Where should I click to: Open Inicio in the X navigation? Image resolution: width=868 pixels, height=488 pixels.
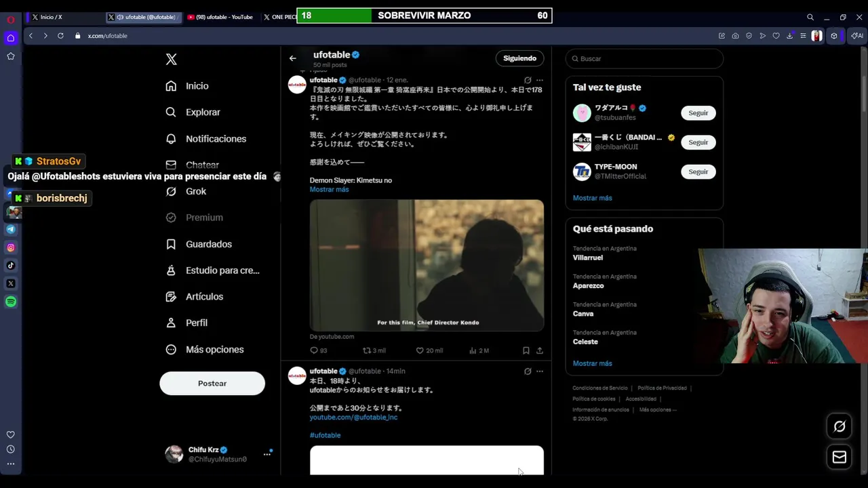click(188, 86)
